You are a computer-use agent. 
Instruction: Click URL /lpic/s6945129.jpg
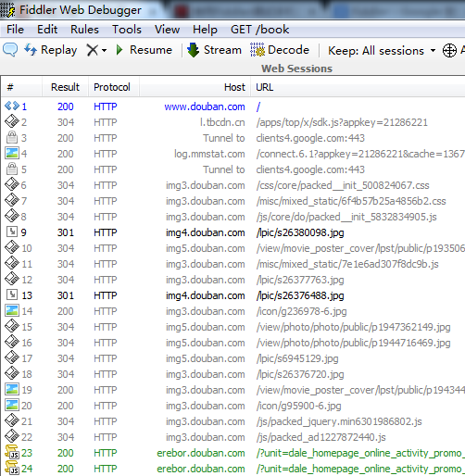point(297,358)
